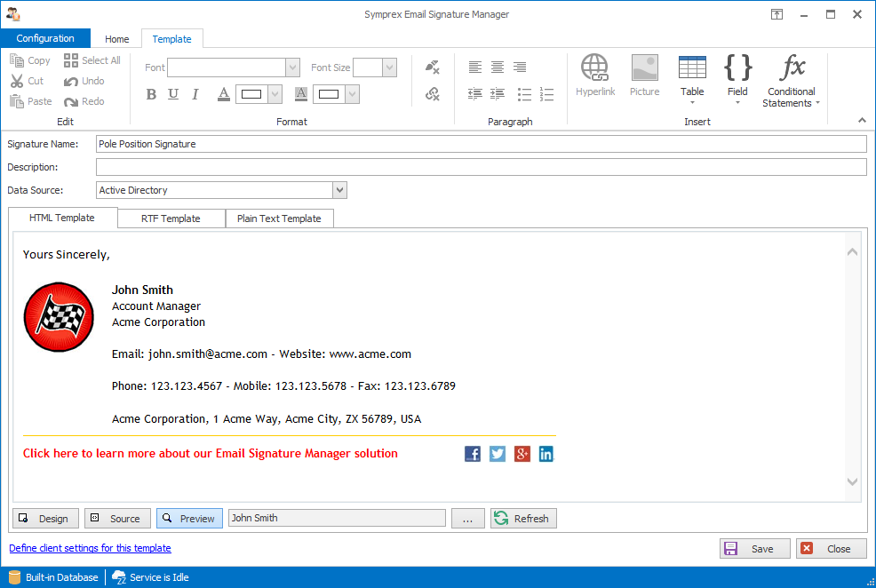The image size is (876, 588).
Task: Switch to HTML Template tab
Action: pos(62,218)
